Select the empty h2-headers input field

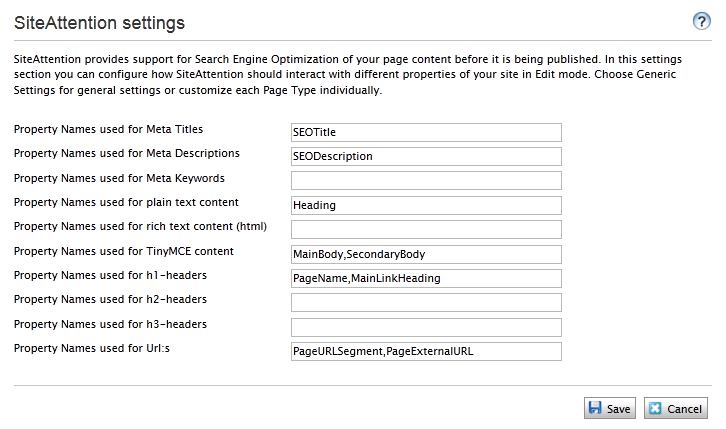coord(426,302)
